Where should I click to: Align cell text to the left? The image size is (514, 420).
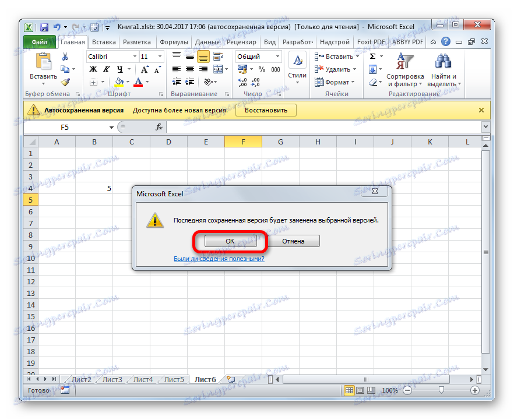(177, 69)
